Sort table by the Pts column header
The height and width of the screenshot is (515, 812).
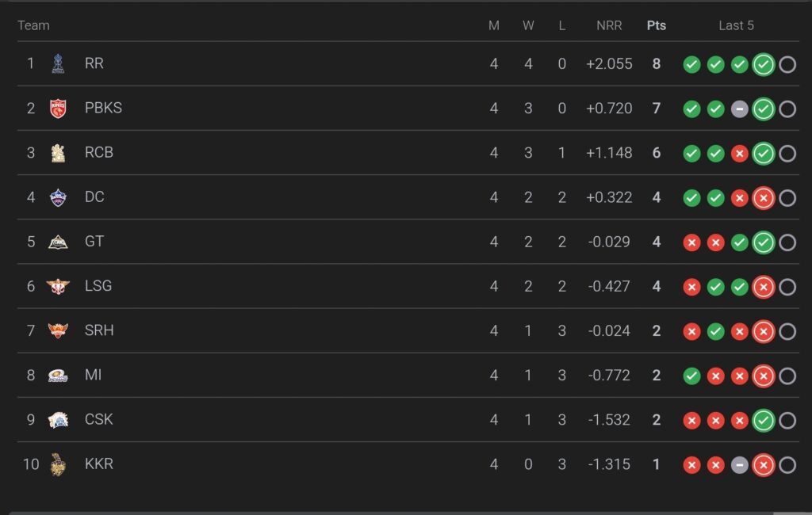point(656,25)
